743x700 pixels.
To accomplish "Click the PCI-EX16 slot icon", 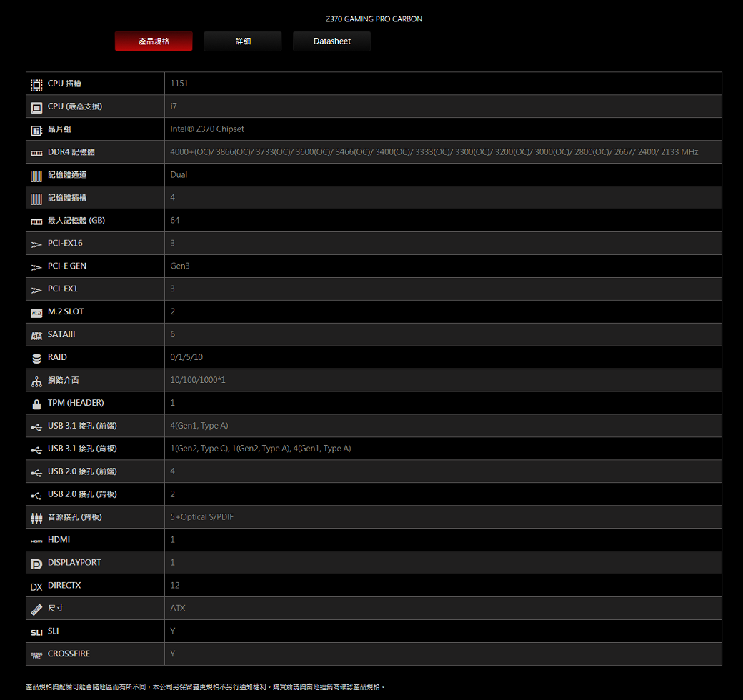I will coord(36,244).
